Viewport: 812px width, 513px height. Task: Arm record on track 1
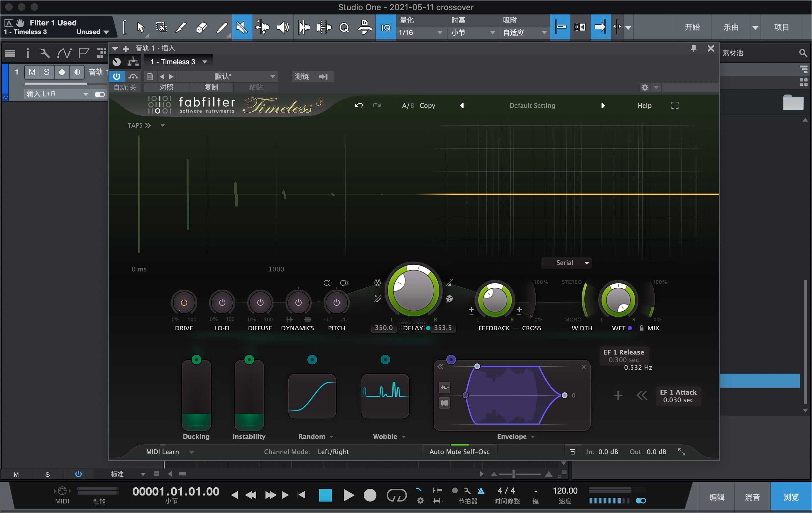tap(62, 72)
